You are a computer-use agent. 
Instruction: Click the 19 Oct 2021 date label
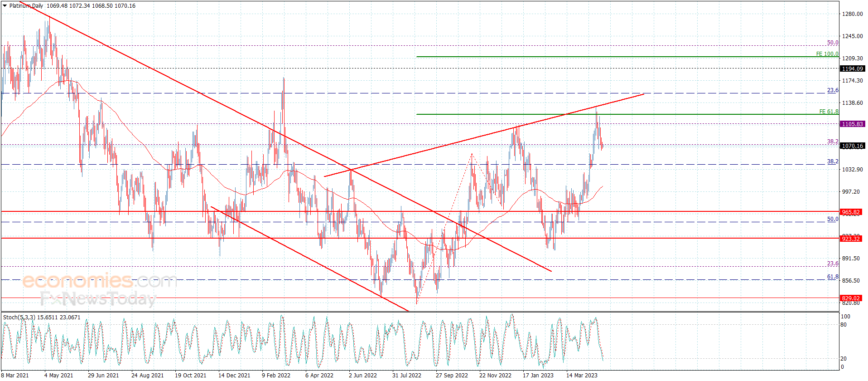(190, 375)
